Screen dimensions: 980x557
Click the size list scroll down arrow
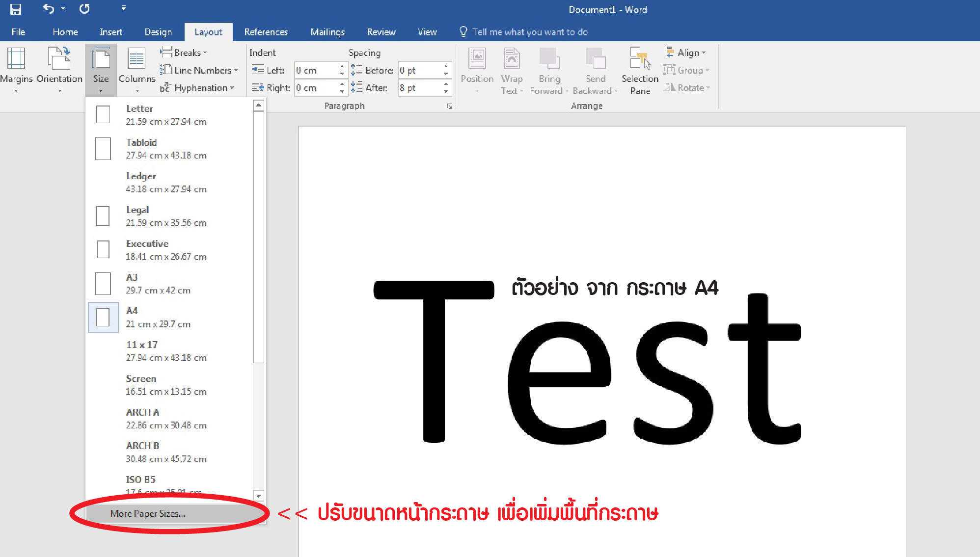point(259,496)
